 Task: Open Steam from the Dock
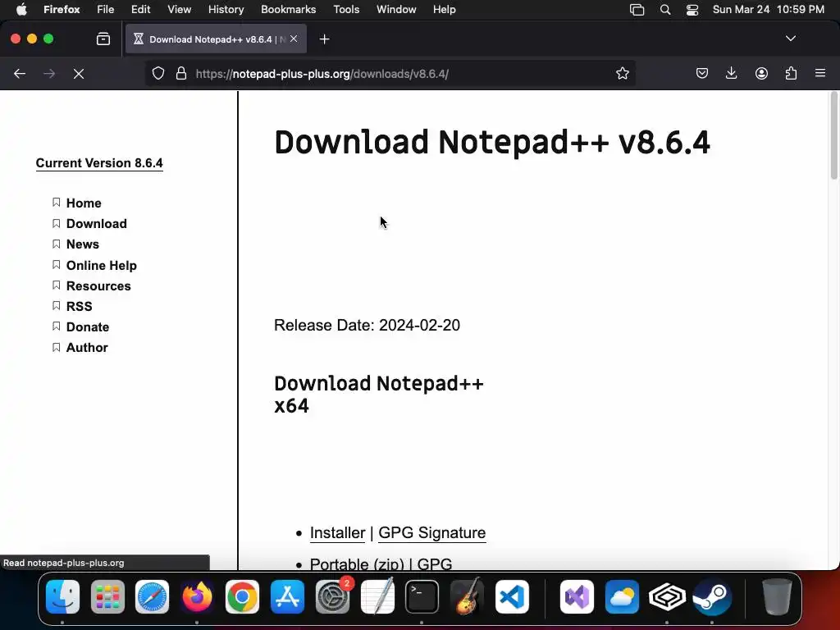pyautogui.click(x=712, y=597)
